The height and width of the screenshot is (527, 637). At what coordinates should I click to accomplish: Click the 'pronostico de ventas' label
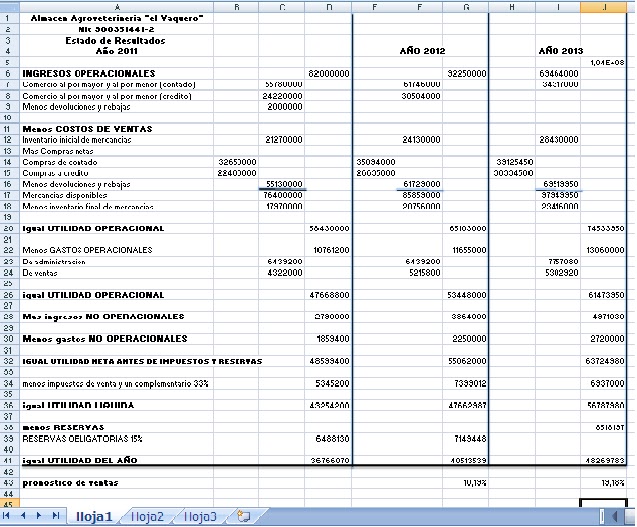(70, 483)
